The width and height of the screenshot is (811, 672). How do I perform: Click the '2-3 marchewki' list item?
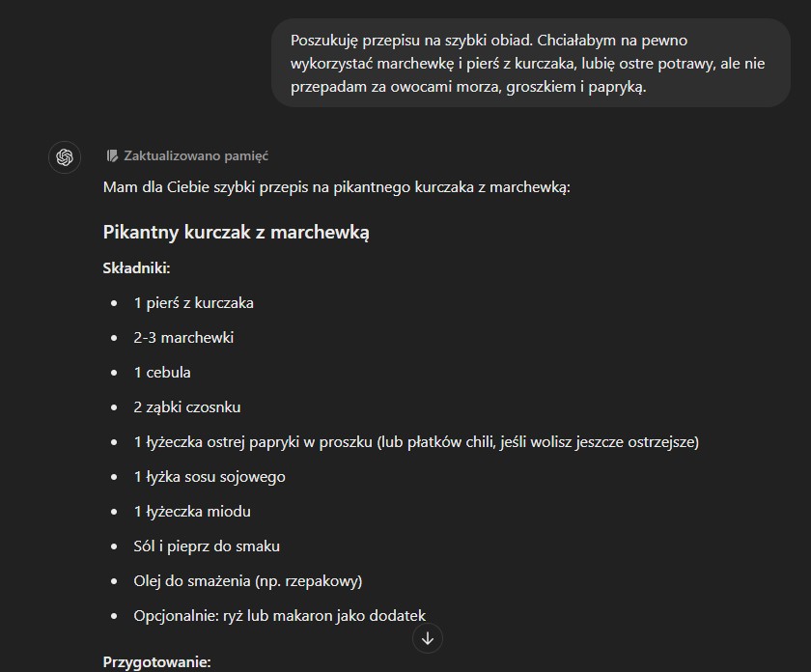click(183, 337)
